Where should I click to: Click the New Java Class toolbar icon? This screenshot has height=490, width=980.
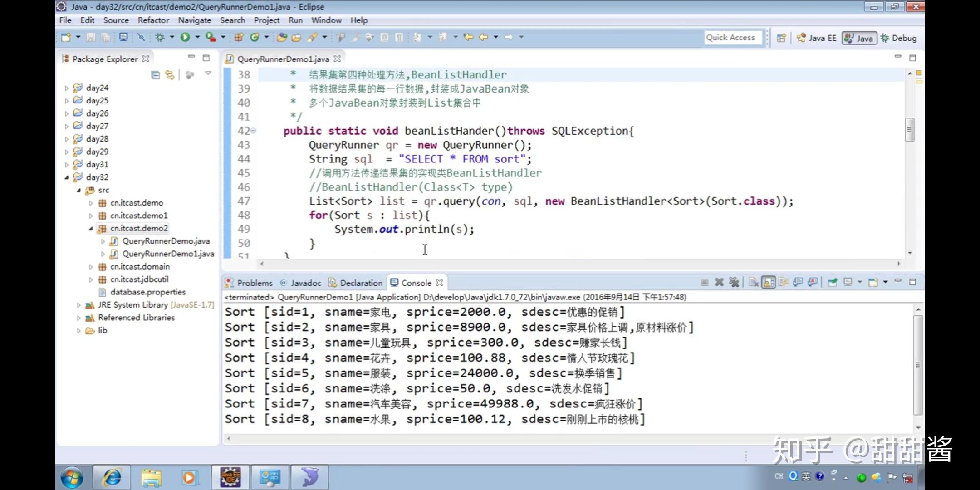[x=255, y=37]
